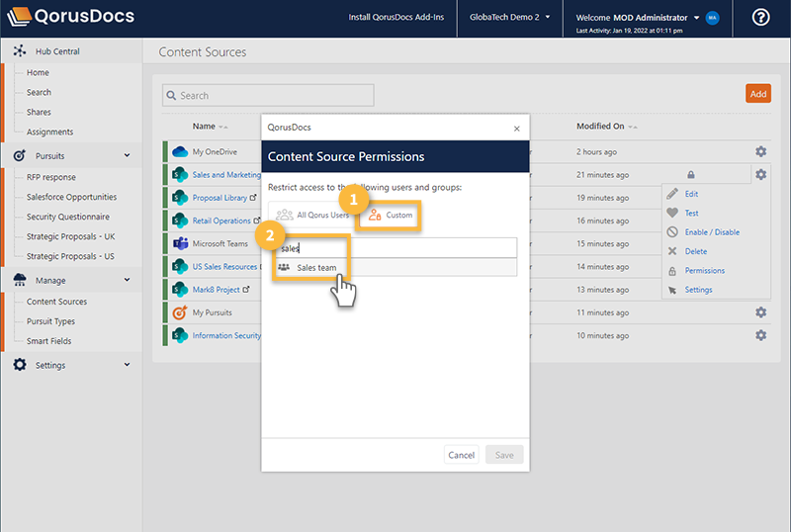
Task: Click the SharePoint icon beside Proposal Library
Action: click(180, 198)
